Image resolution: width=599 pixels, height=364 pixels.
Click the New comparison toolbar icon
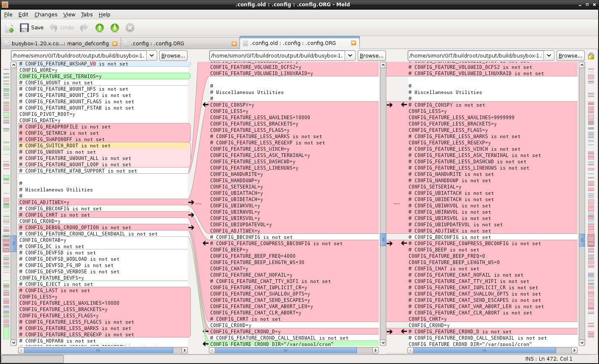9,28
